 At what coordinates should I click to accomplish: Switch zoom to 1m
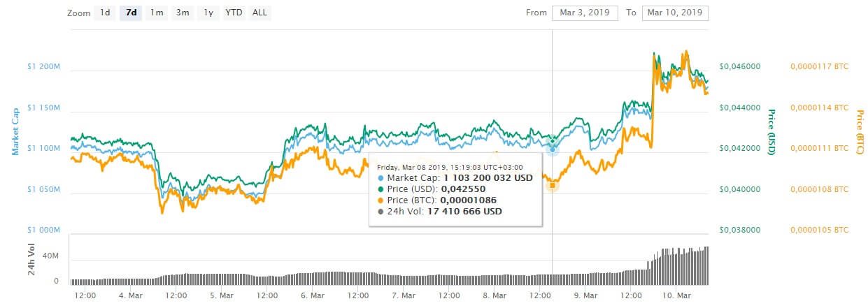[157, 13]
